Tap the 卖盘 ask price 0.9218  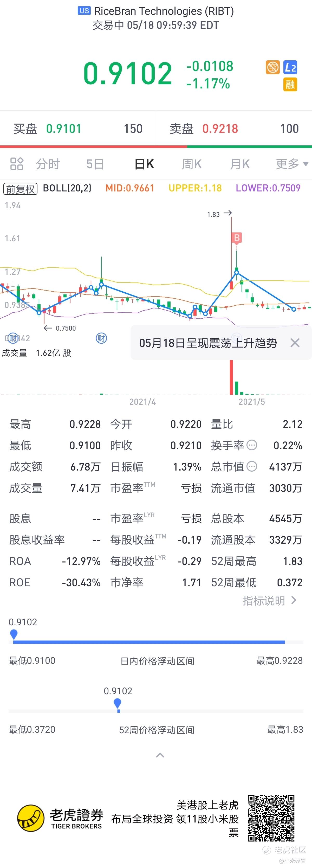(x=220, y=129)
